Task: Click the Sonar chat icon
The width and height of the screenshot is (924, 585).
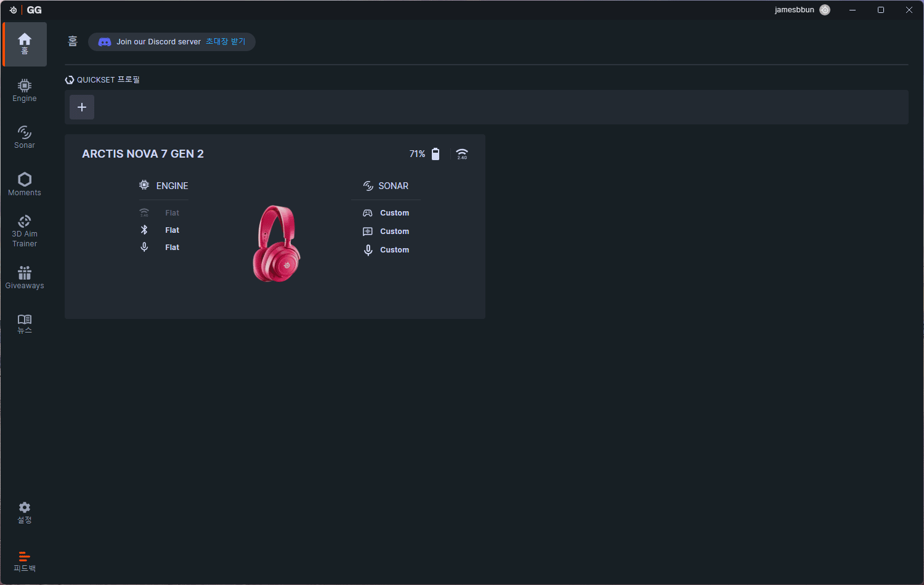Action: point(368,232)
